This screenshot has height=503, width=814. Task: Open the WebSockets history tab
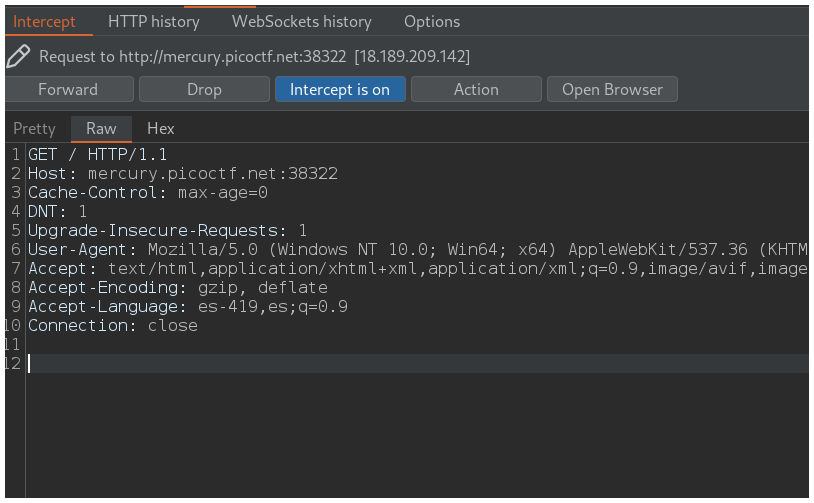point(301,21)
